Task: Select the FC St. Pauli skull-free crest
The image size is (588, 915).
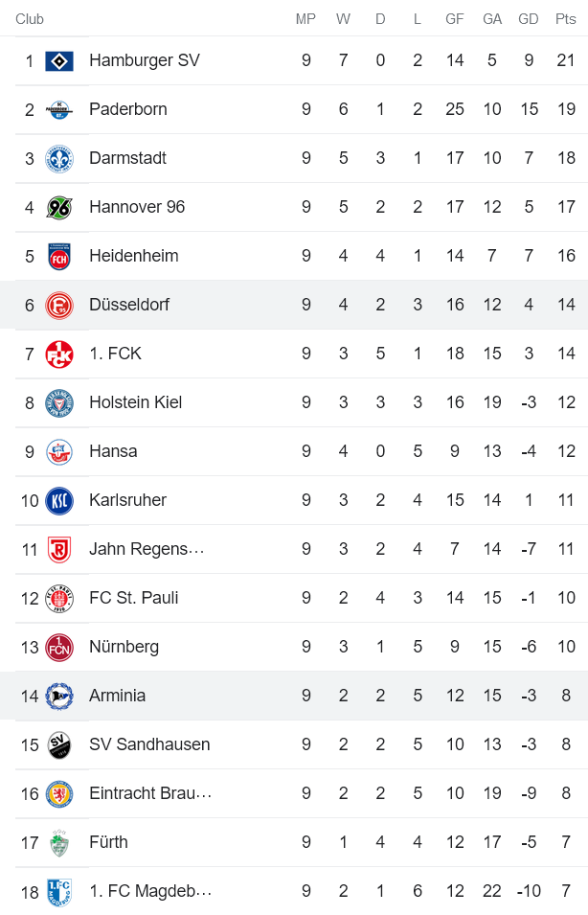Action: coord(60,597)
